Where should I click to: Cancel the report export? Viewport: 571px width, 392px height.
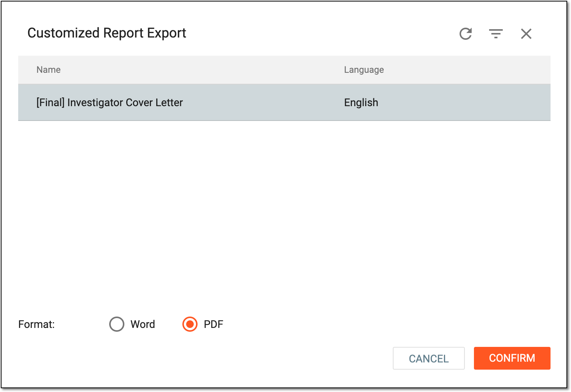pos(429,358)
